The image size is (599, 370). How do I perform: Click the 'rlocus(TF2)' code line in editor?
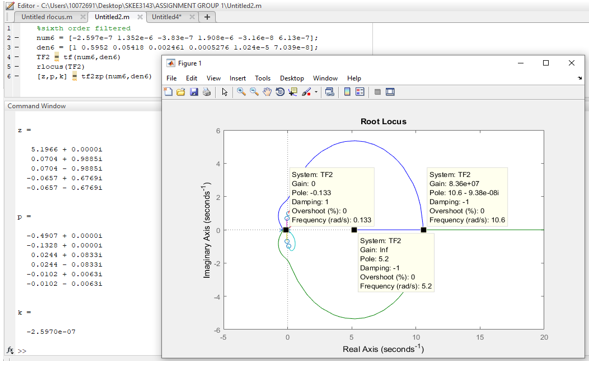click(x=60, y=67)
